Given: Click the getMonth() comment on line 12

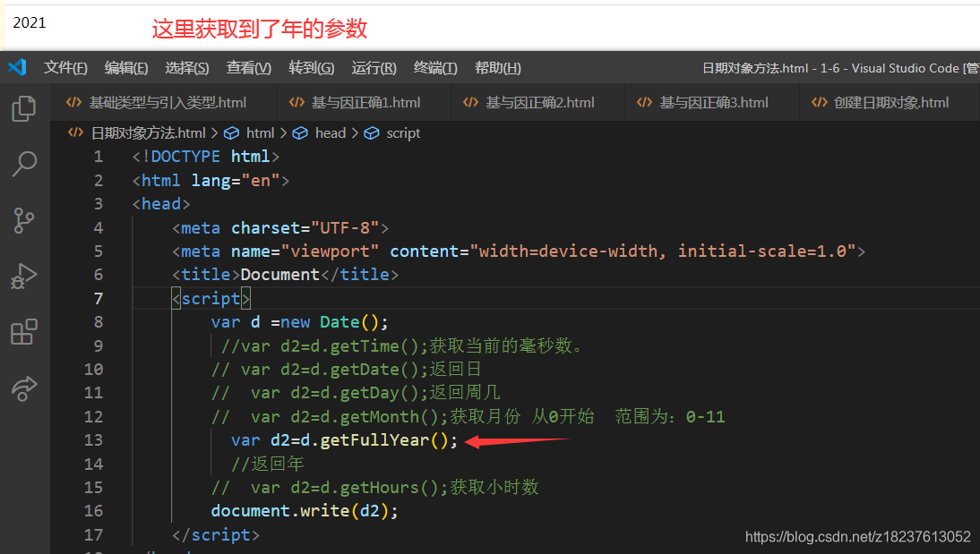Looking at the screenshot, I should click(468, 416).
